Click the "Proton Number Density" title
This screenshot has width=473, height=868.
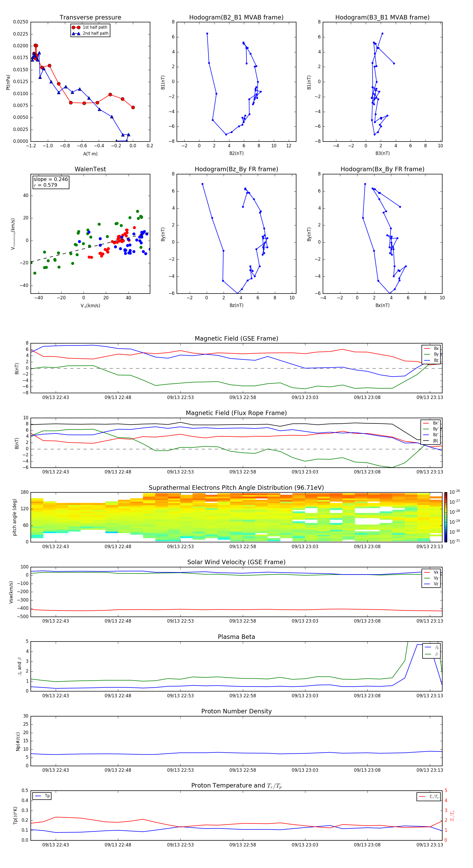tap(236, 711)
